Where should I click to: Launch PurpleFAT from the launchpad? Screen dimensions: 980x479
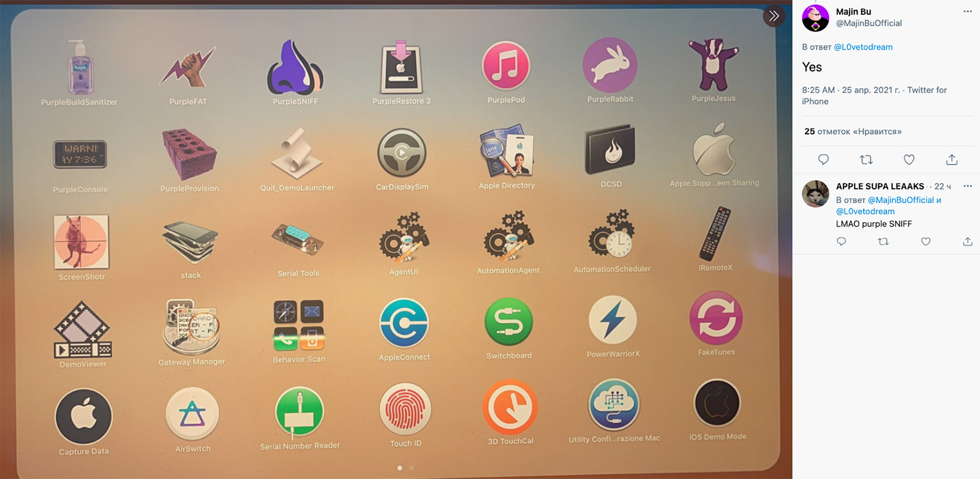click(188, 67)
